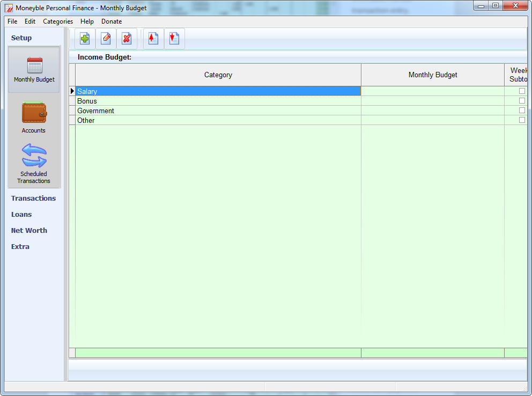Click the move category down icon
532x396 pixels.
[174, 38]
